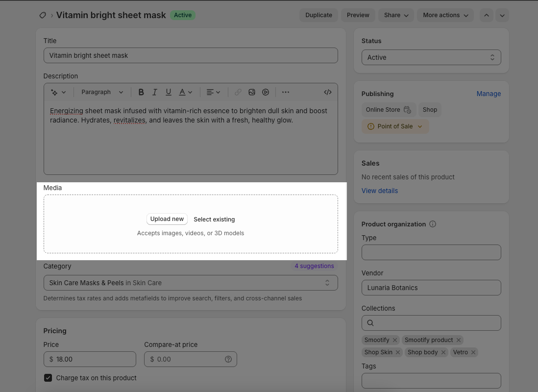Screen dimensions: 538x392
Task: Open the View details sales link
Action: (380, 191)
